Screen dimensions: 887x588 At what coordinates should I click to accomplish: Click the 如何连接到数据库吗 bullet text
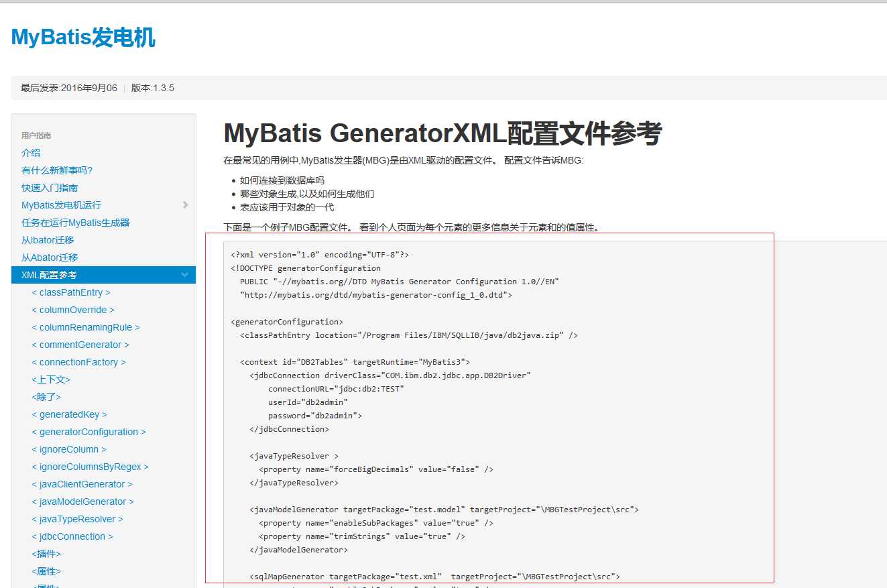pos(282,180)
